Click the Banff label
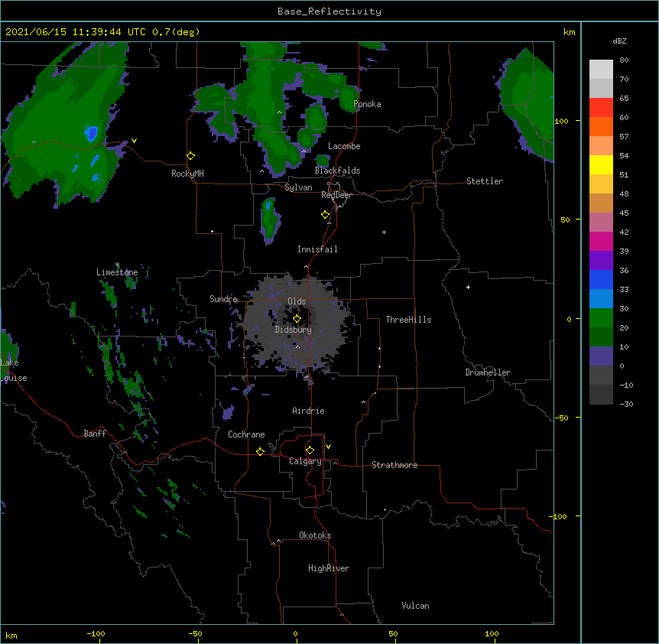Screen dimensions: 659x644 point(95,434)
